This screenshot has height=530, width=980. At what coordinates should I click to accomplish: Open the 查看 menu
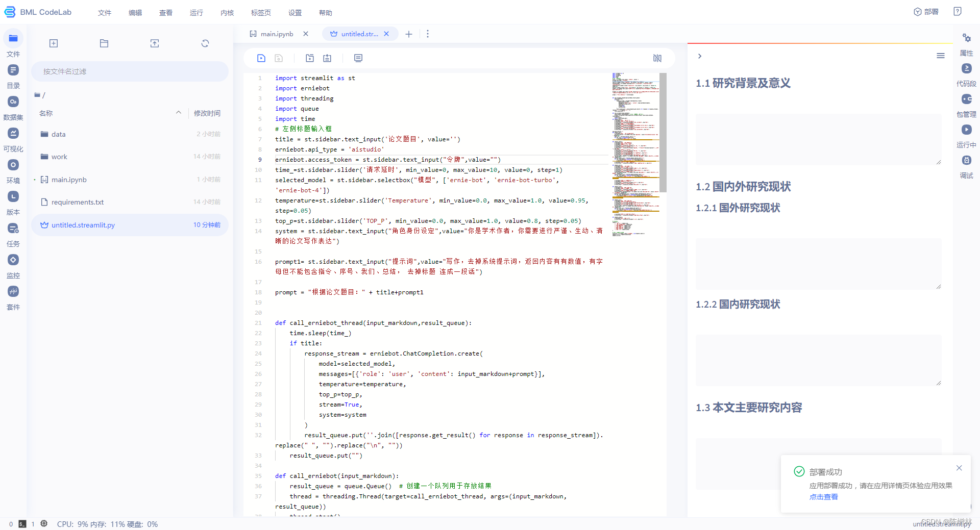coord(166,13)
